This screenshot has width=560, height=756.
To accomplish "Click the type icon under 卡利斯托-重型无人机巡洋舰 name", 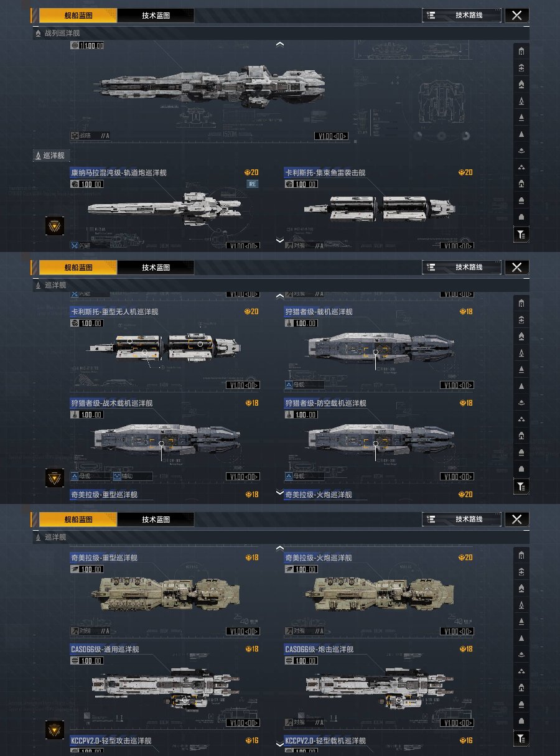I will coord(76,323).
